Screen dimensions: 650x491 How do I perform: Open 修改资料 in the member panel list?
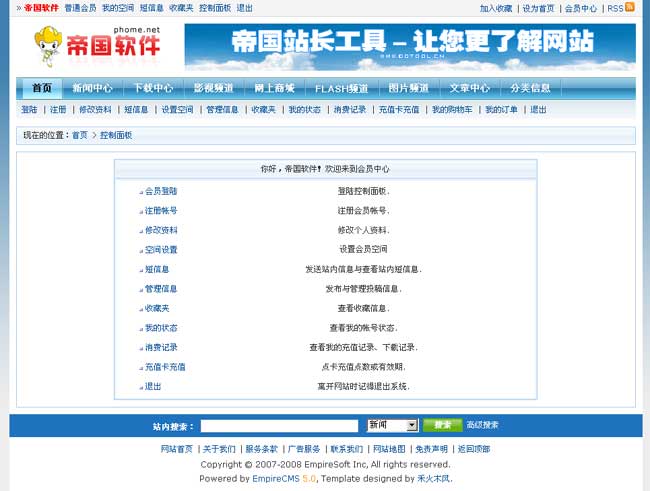click(x=161, y=230)
